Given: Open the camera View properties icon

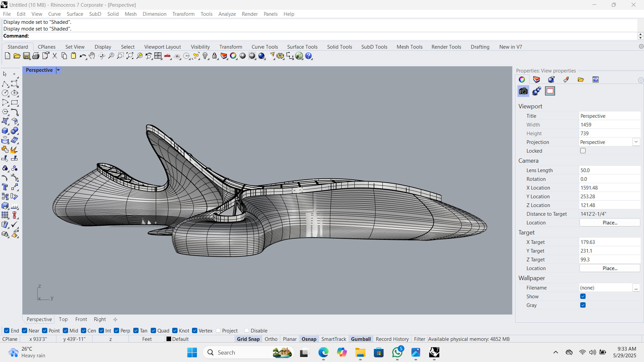Looking at the screenshot, I should [523, 91].
